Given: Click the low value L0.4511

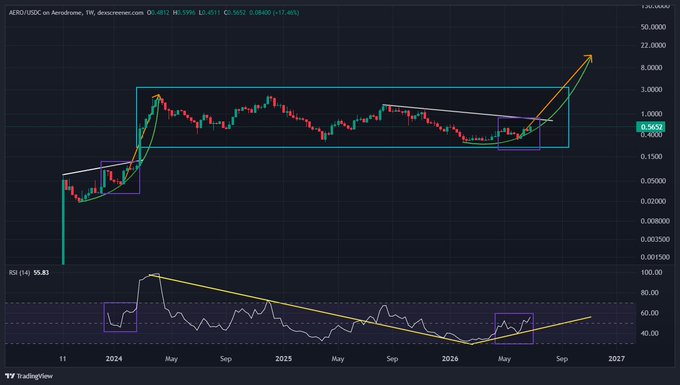Looking at the screenshot, I should [x=210, y=13].
